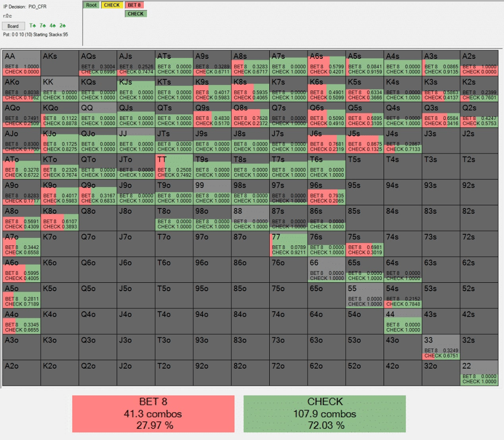Click the green CHECK summary box
Screen dimensions: 504x440
coord(325,414)
